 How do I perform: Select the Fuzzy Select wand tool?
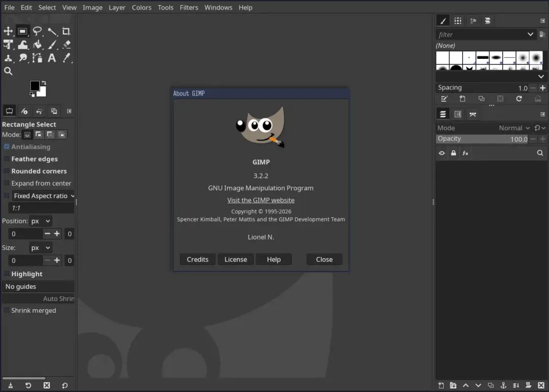pyautogui.click(x=52, y=31)
